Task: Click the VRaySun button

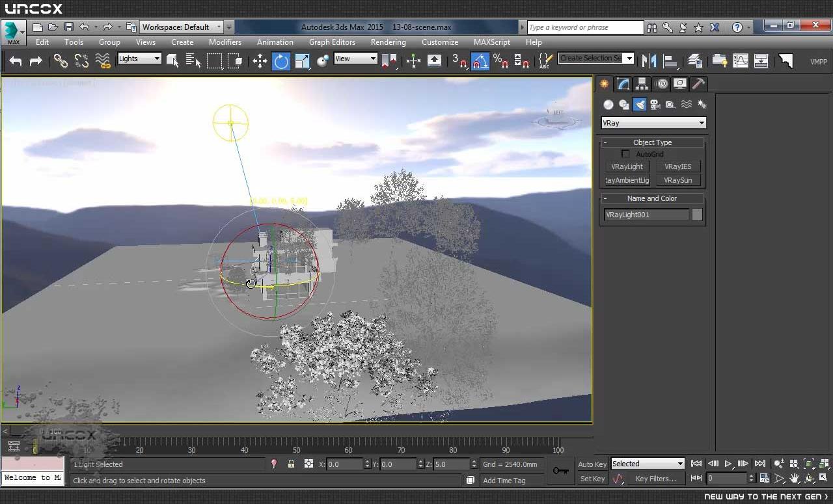Action: (x=677, y=180)
